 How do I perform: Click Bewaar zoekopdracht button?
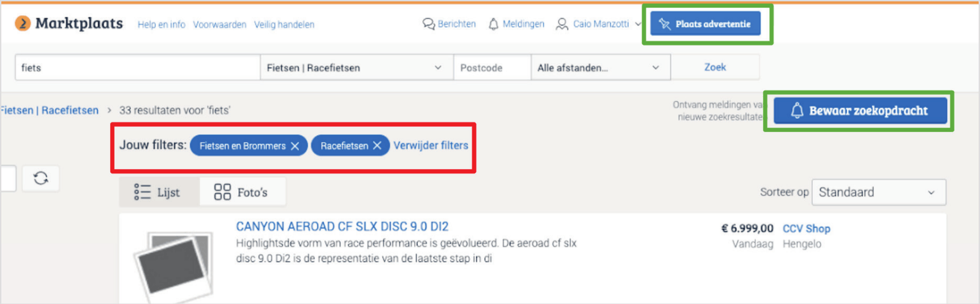pos(860,111)
